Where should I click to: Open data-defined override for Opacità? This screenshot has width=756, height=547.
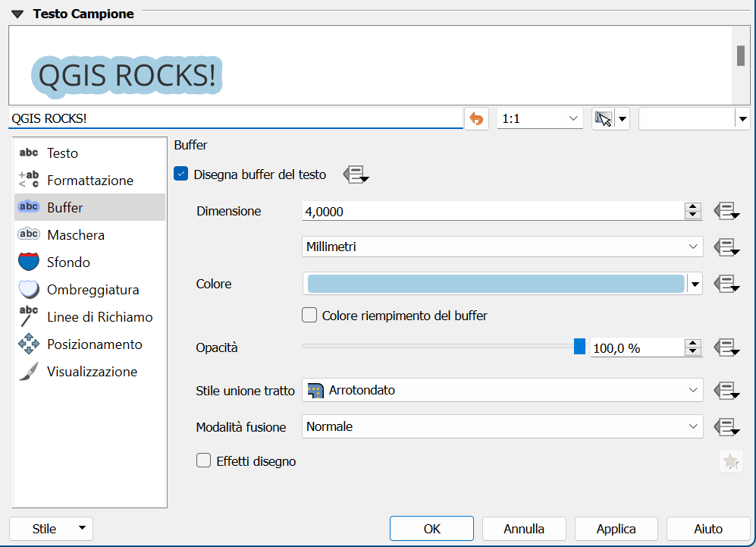click(726, 347)
